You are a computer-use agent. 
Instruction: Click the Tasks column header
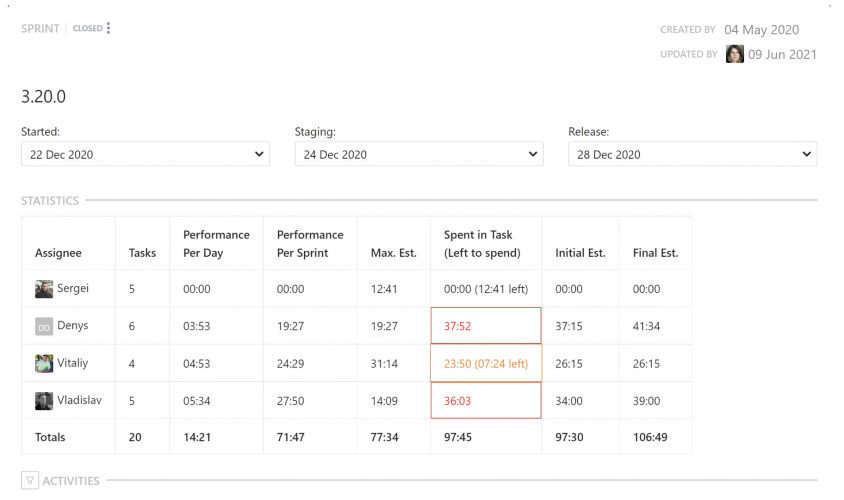142,253
